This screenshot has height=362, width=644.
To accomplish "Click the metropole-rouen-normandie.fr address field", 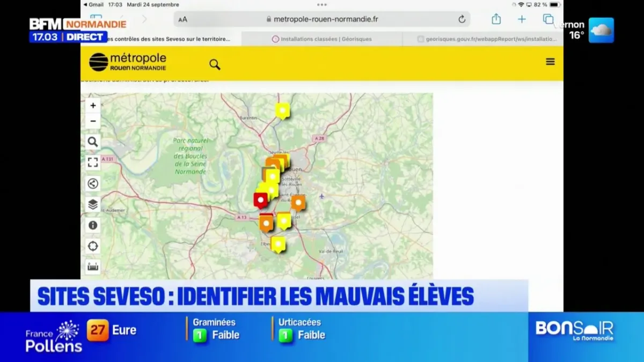I will (322, 19).
